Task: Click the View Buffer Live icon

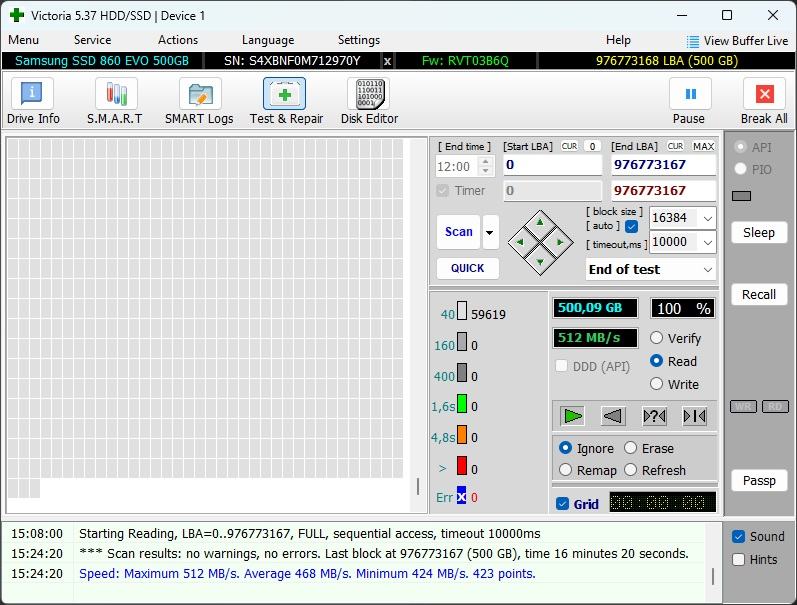Action: coord(692,41)
